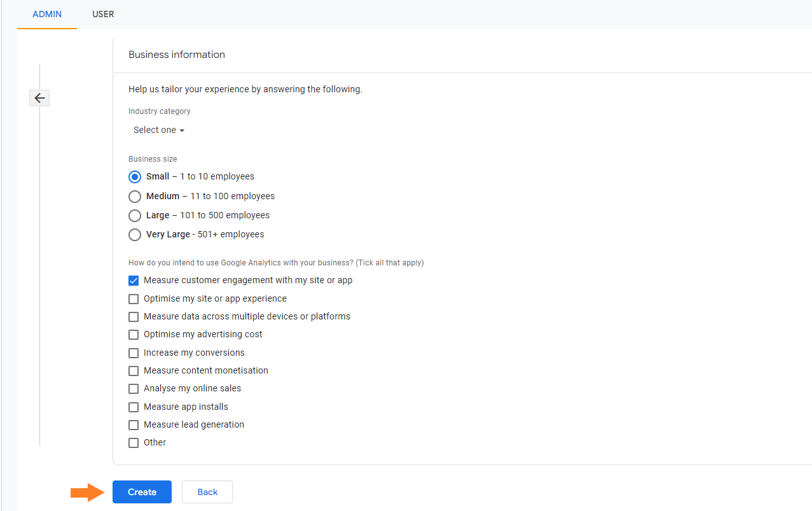The height and width of the screenshot is (511, 812).
Task: Click the back arrow icon
Action: pos(39,98)
